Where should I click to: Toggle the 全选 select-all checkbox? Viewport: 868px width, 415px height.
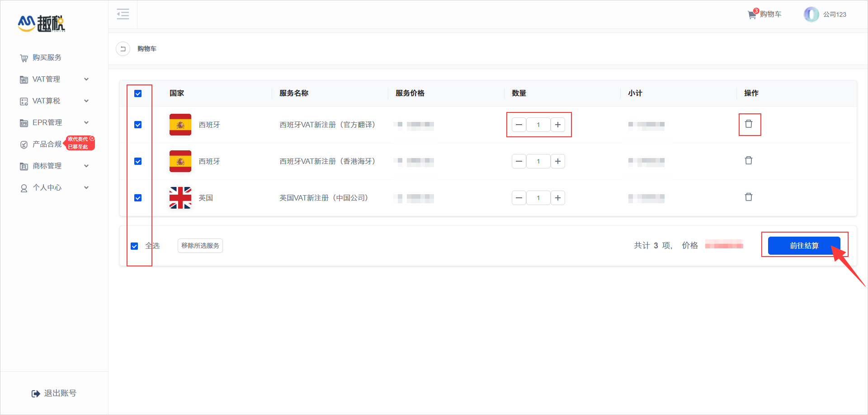pos(134,245)
